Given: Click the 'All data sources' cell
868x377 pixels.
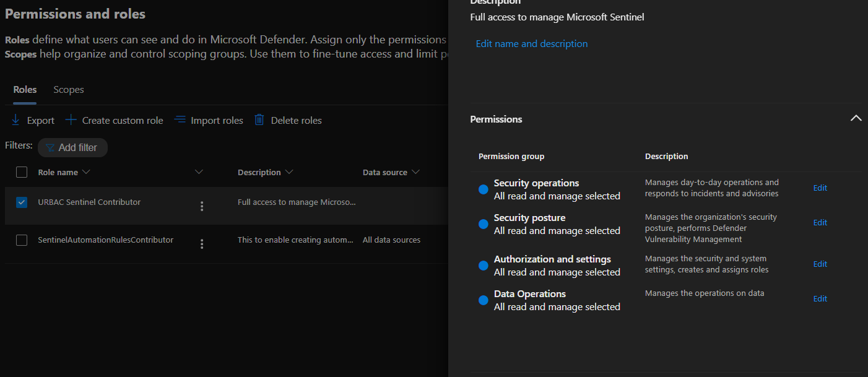Looking at the screenshot, I should point(391,240).
